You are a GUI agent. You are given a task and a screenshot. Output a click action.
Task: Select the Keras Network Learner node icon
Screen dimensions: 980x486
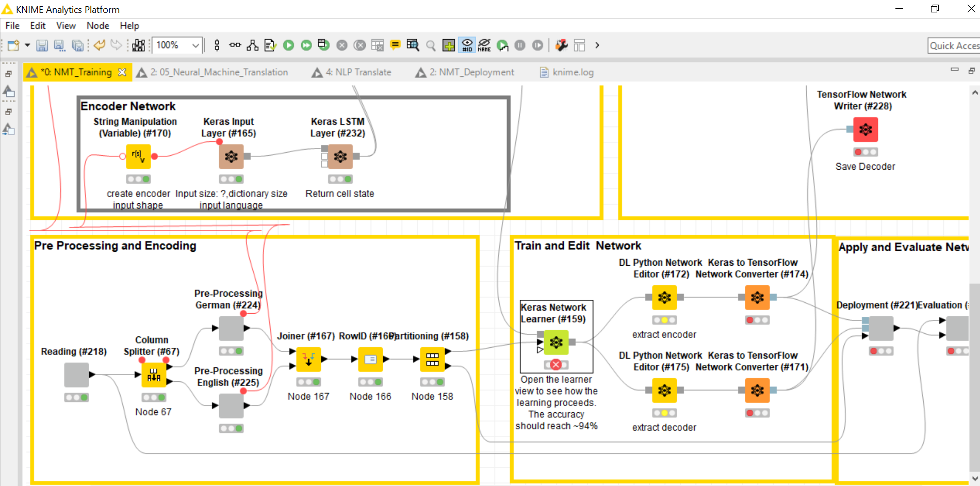[x=556, y=342]
